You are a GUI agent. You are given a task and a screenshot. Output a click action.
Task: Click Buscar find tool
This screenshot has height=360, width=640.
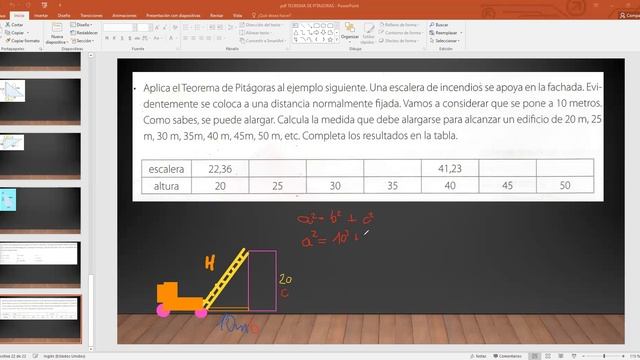tap(439, 25)
